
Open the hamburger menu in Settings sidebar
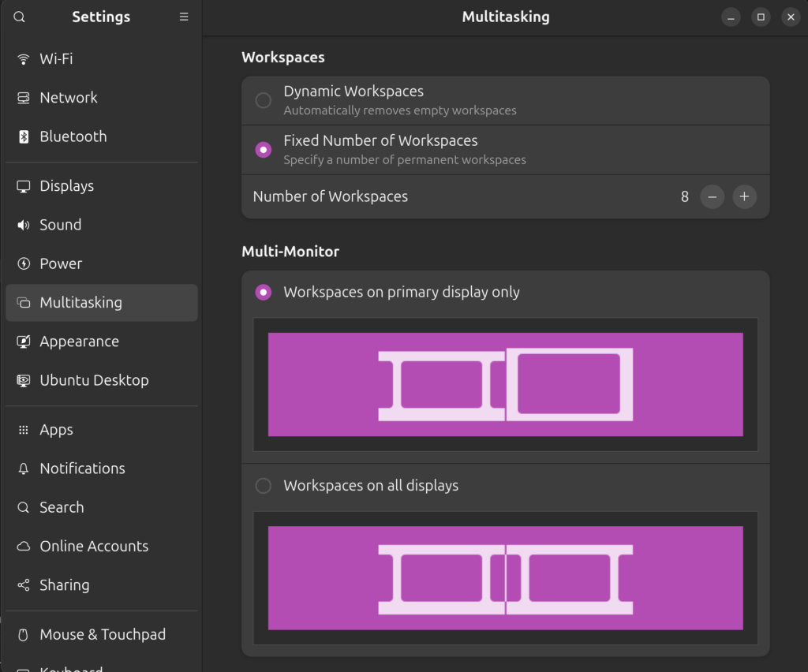(x=184, y=17)
